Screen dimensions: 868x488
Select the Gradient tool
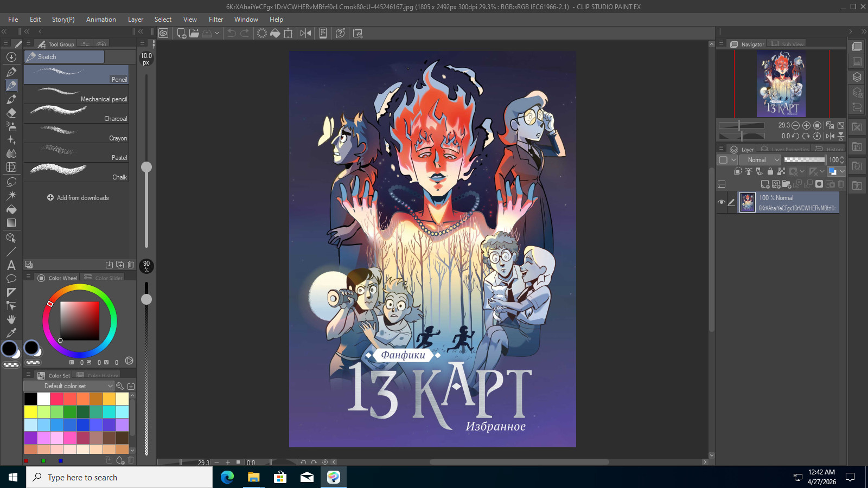pyautogui.click(x=11, y=223)
